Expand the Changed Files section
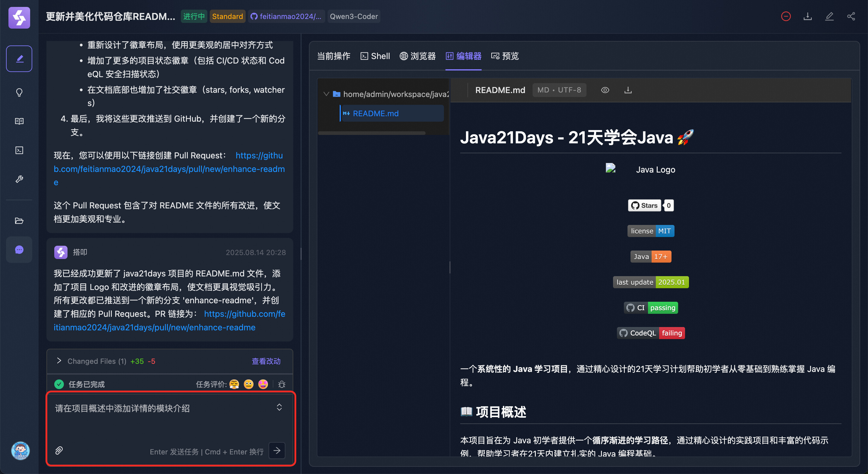 click(59, 361)
